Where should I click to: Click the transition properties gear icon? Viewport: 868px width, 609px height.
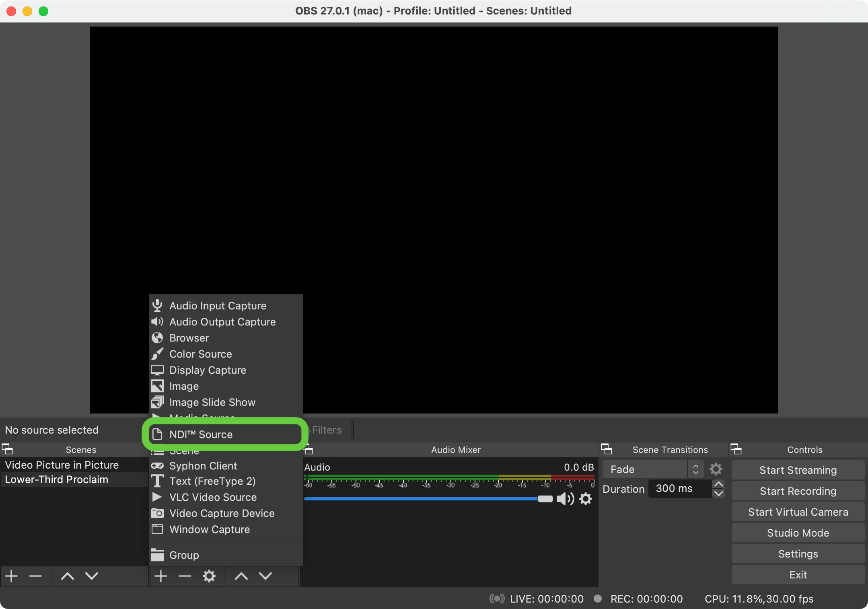point(716,469)
